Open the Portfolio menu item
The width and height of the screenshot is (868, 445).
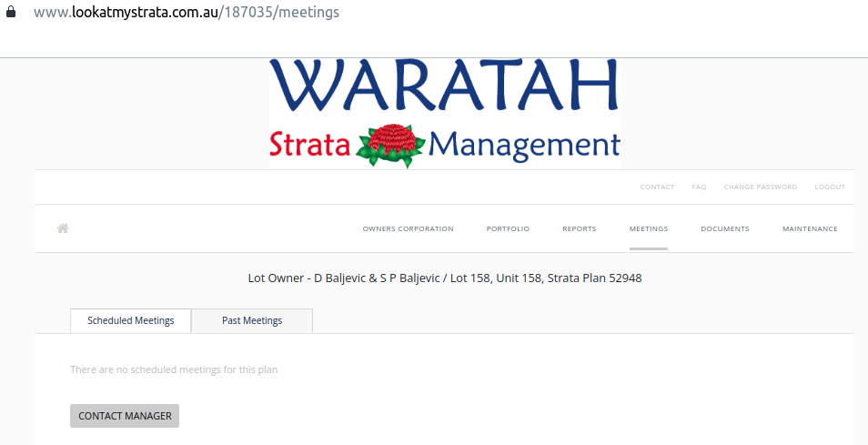(x=508, y=228)
